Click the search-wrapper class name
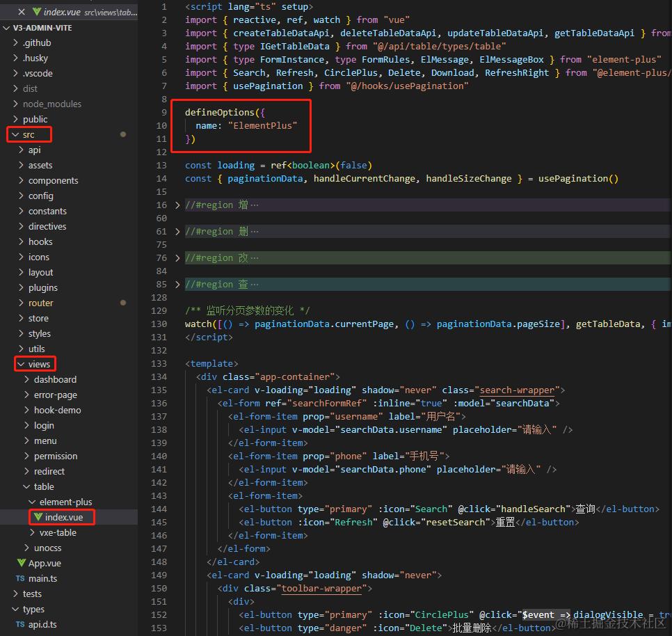This screenshot has width=672, height=636. [x=518, y=390]
